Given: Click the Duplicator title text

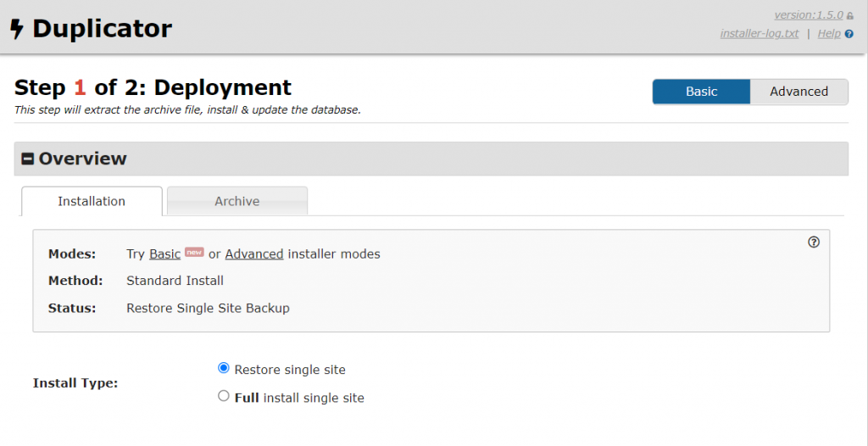Looking at the screenshot, I should click(x=102, y=30).
